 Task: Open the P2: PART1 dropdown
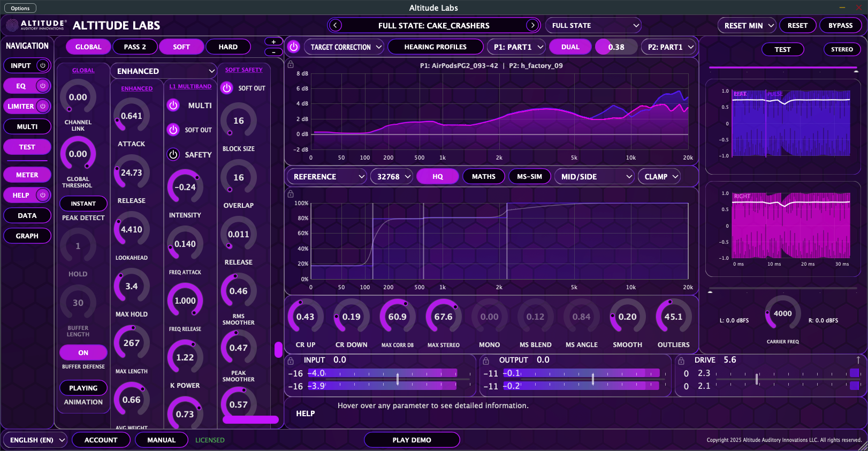click(x=669, y=47)
